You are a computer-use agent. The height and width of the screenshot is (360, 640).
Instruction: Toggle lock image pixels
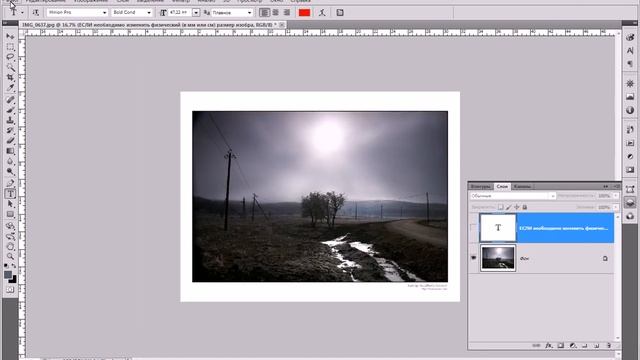pos(509,207)
